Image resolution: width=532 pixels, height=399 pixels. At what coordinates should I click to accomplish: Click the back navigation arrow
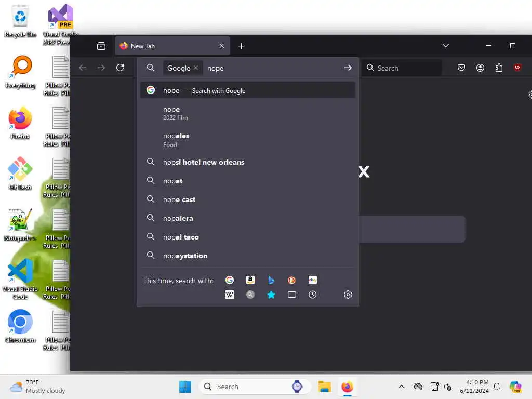click(x=83, y=68)
